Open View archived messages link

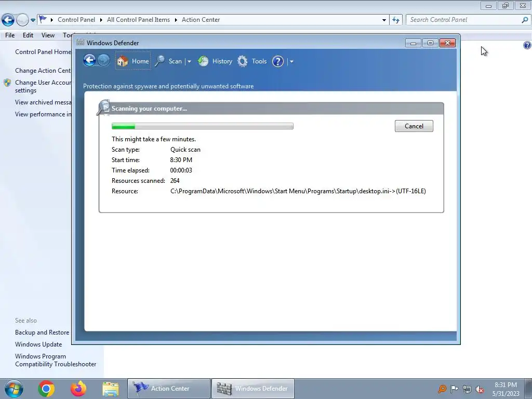pos(43,102)
